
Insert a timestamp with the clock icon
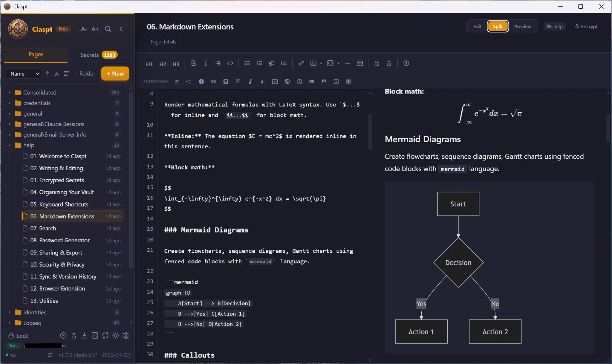pyautogui.click(x=299, y=82)
